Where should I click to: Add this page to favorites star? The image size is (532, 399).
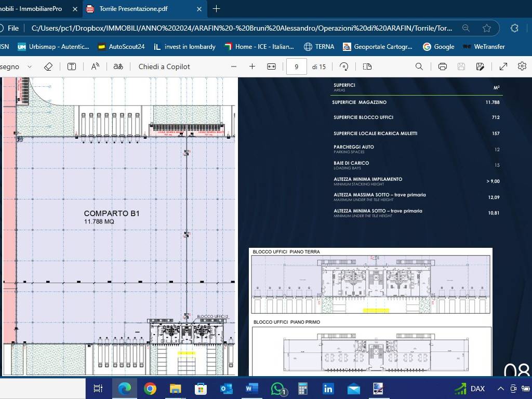click(x=487, y=28)
